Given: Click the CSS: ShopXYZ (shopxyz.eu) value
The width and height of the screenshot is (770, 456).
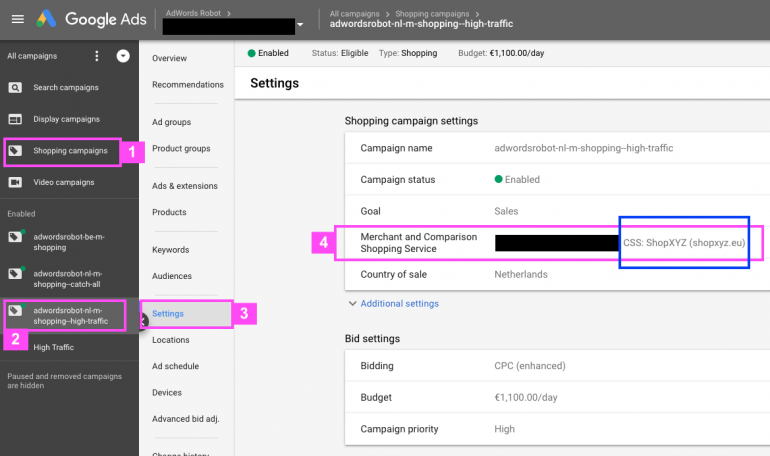Looking at the screenshot, I should coord(684,242).
